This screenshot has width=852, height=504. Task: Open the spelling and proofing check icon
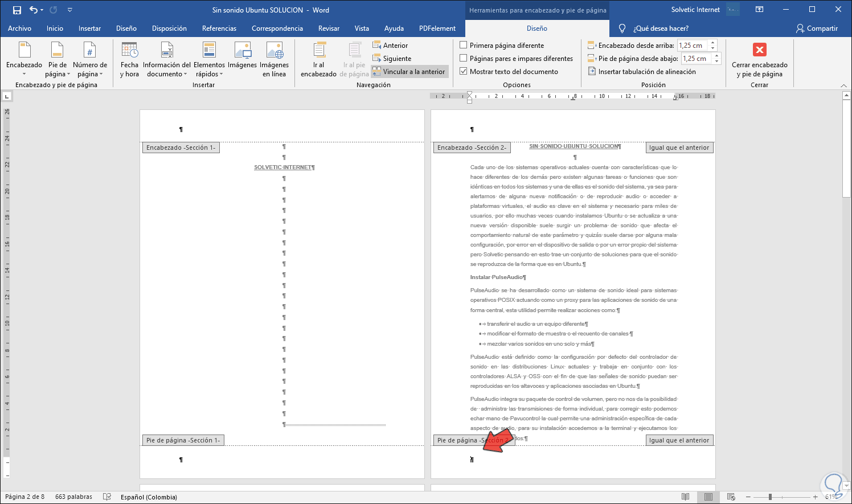coord(106,497)
